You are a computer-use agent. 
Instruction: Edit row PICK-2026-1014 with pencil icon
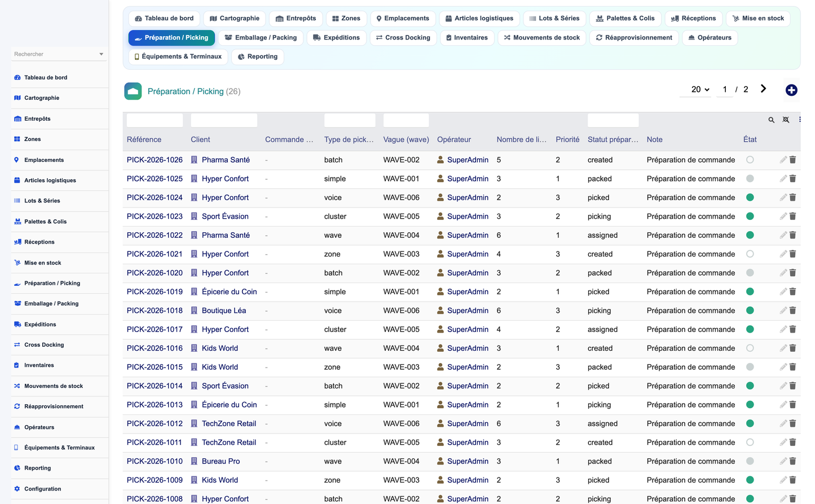pyautogui.click(x=783, y=386)
